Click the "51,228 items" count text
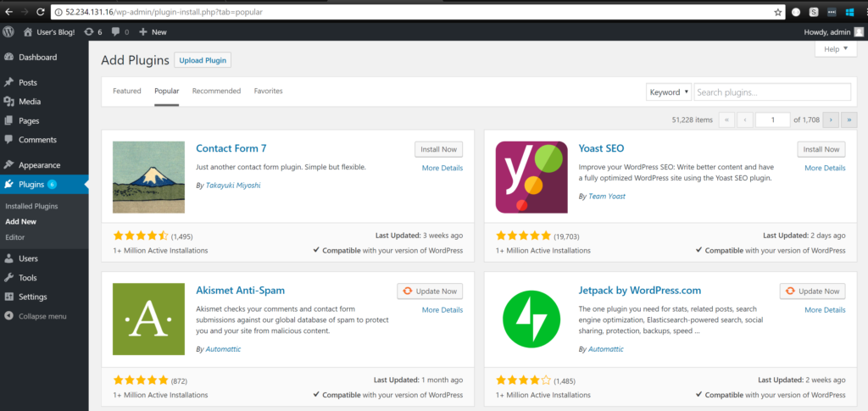The height and width of the screenshot is (411, 868). pos(692,119)
